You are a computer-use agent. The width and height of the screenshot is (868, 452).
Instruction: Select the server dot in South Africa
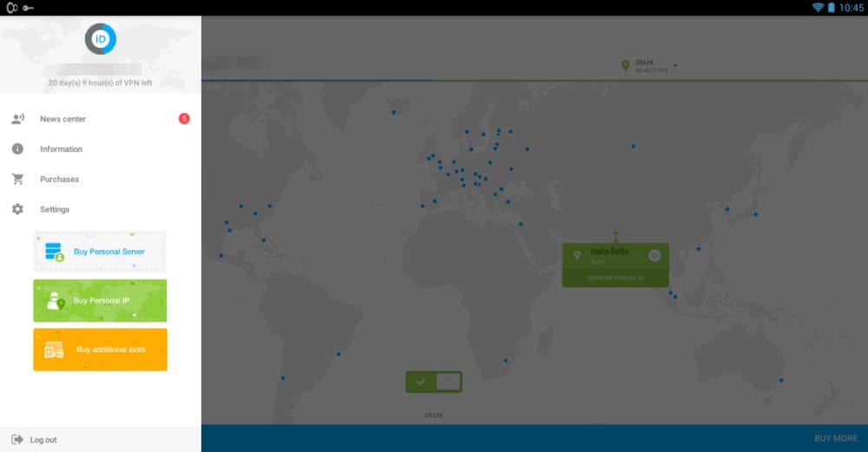(x=505, y=361)
